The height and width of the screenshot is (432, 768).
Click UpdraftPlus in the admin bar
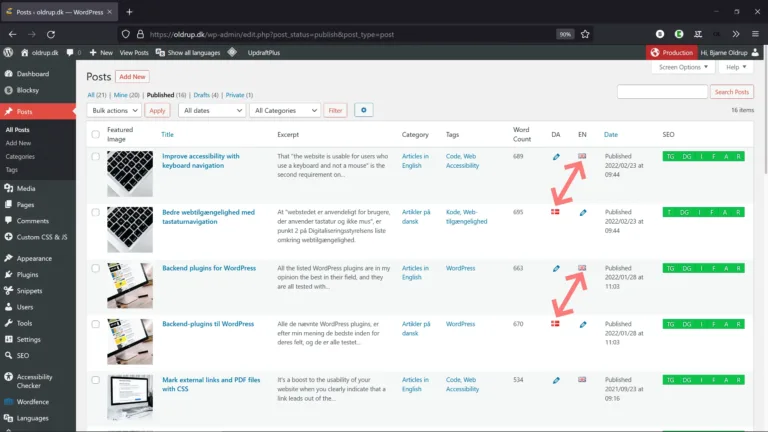264,52
